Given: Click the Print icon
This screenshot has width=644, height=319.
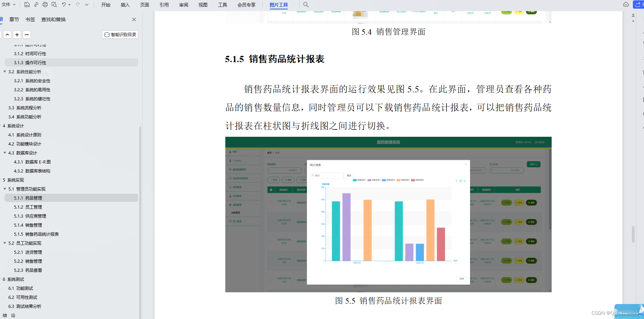Looking at the screenshot, I should (45, 5).
